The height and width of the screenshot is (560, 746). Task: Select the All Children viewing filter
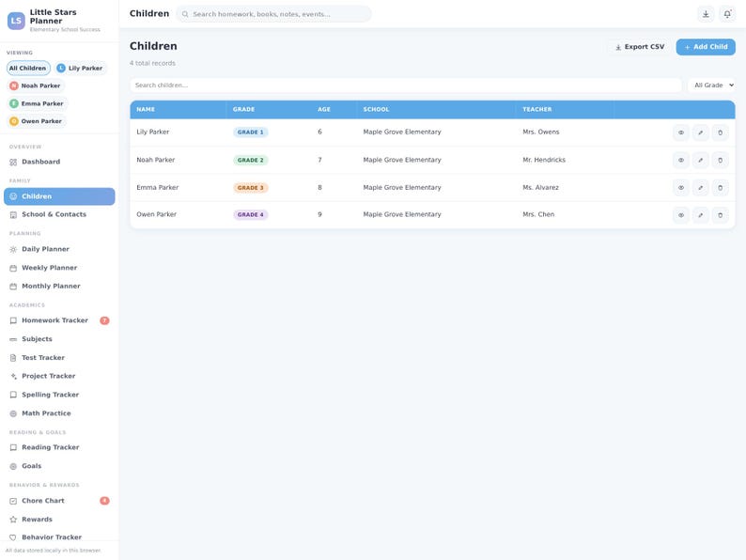click(x=28, y=68)
